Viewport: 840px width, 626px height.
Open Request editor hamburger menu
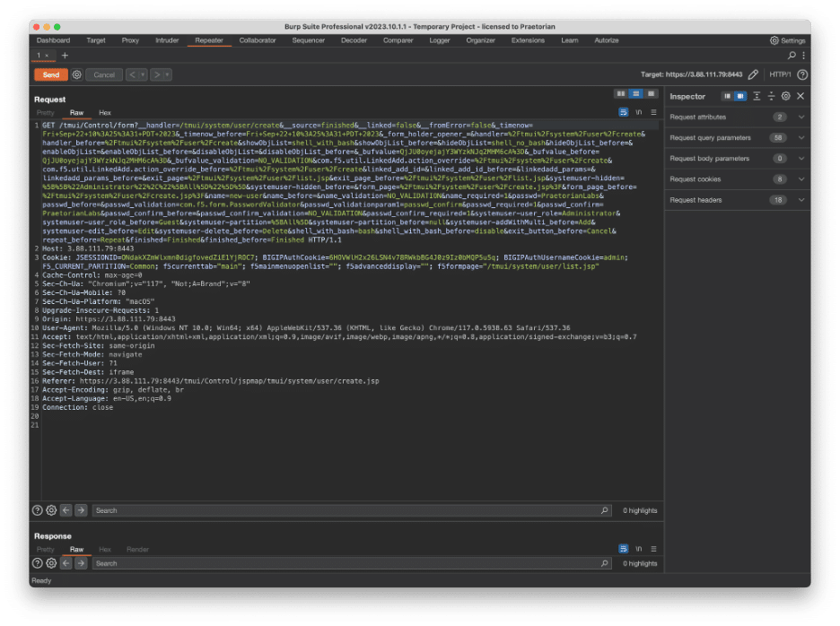click(x=653, y=112)
